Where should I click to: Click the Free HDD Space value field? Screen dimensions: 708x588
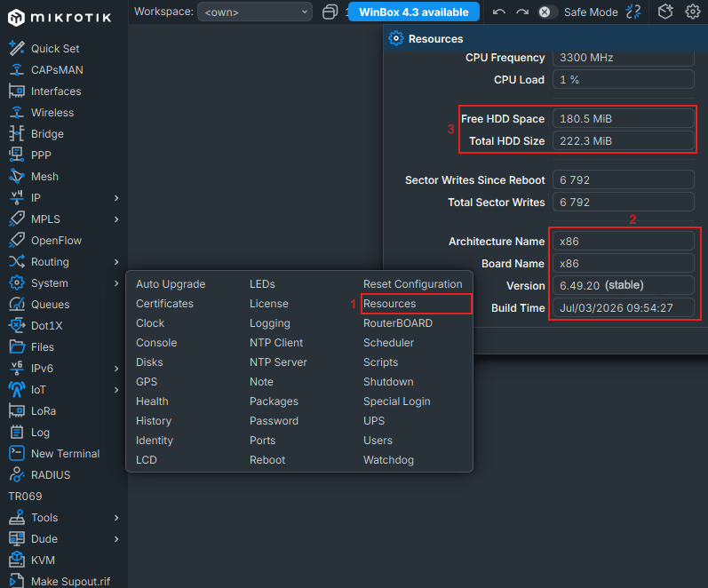pos(623,119)
